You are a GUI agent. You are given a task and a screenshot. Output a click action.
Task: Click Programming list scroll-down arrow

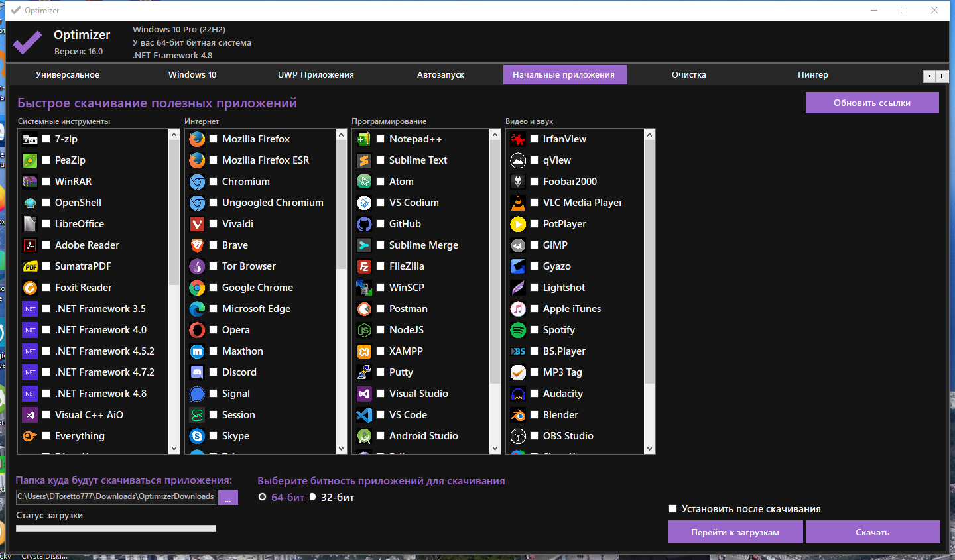495,449
